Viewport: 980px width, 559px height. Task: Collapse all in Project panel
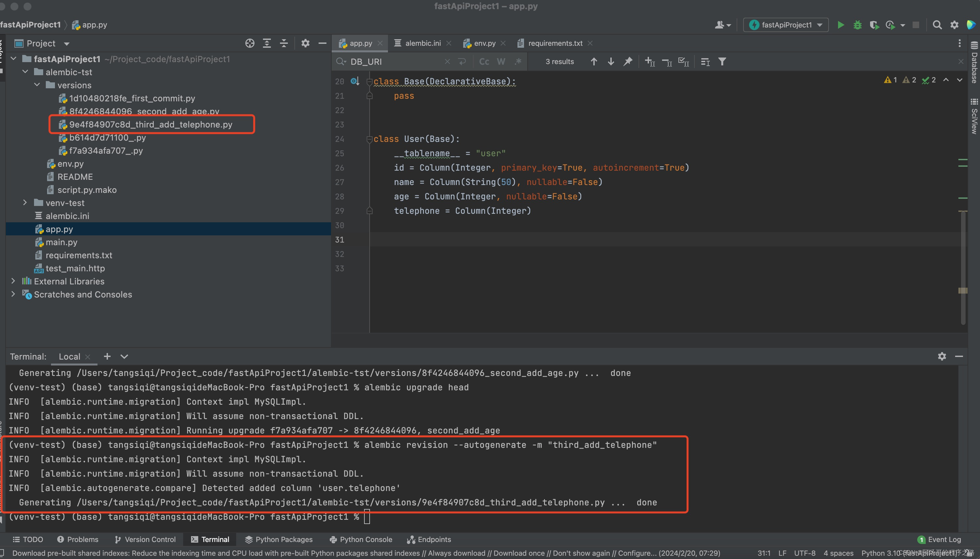284,43
